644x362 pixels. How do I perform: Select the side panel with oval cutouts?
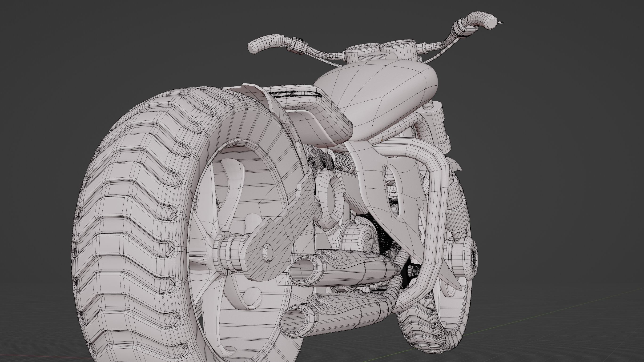(390, 200)
